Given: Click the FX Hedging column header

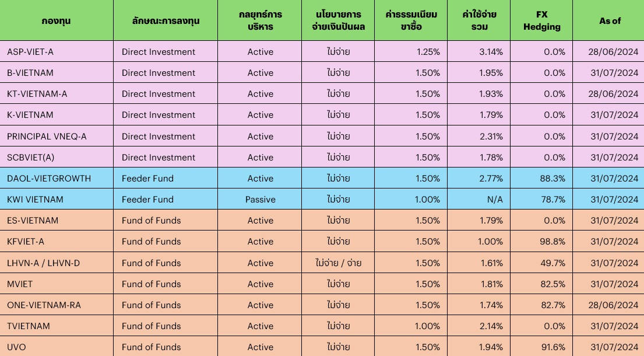Looking at the screenshot, I should click(x=541, y=20).
